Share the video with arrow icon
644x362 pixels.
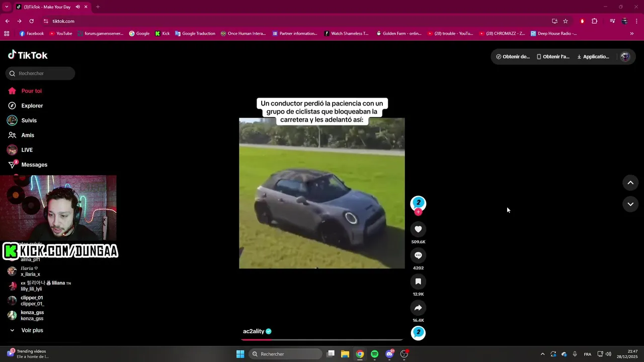[x=418, y=308]
